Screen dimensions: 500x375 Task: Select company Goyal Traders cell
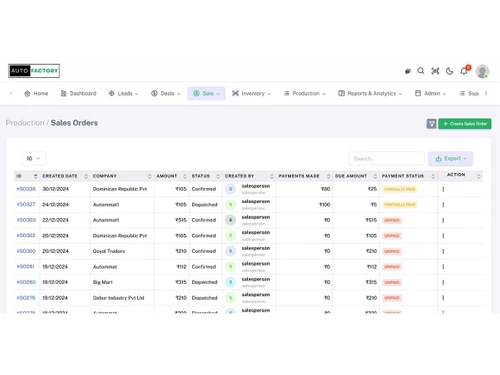[x=109, y=251]
